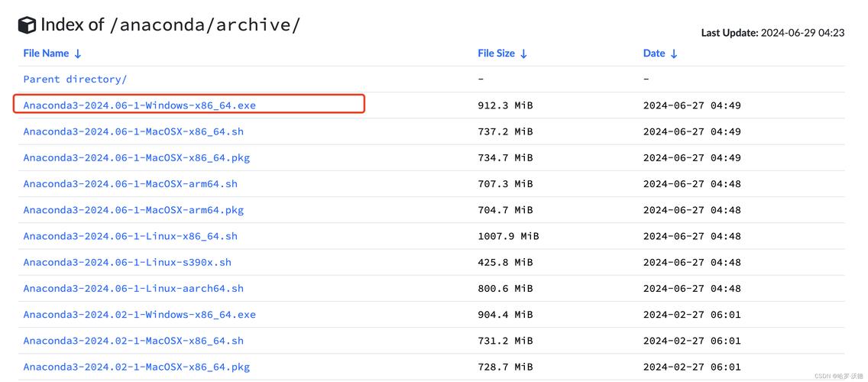Select the 737.2 MiB file size value
The height and width of the screenshot is (382, 868).
tap(505, 131)
